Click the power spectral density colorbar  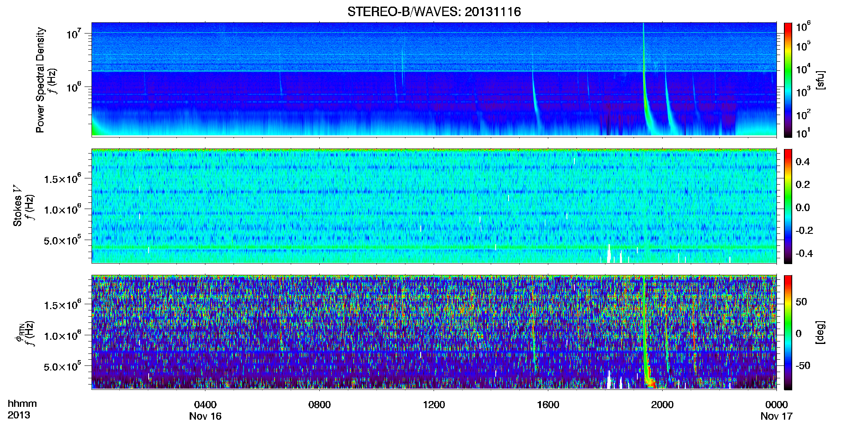788,80
